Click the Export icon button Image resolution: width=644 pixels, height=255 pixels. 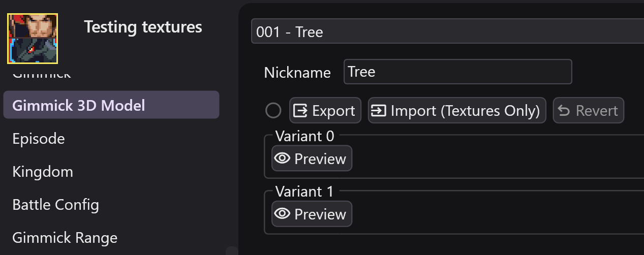[325, 110]
